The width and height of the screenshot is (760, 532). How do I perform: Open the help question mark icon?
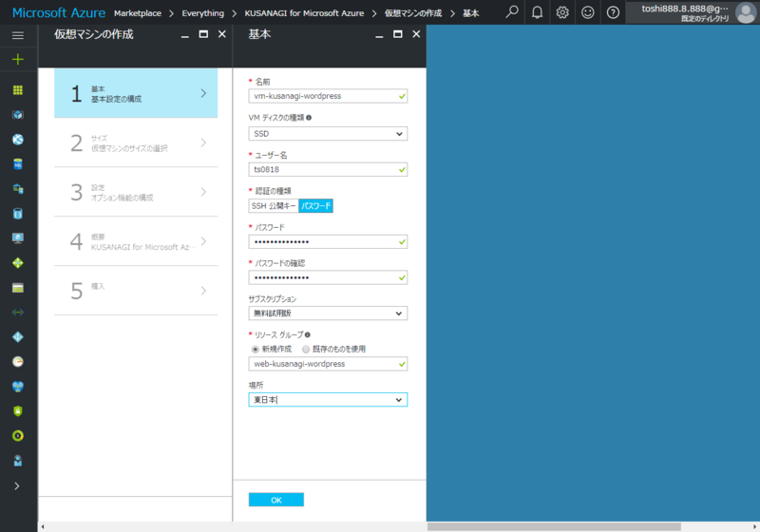point(613,12)
